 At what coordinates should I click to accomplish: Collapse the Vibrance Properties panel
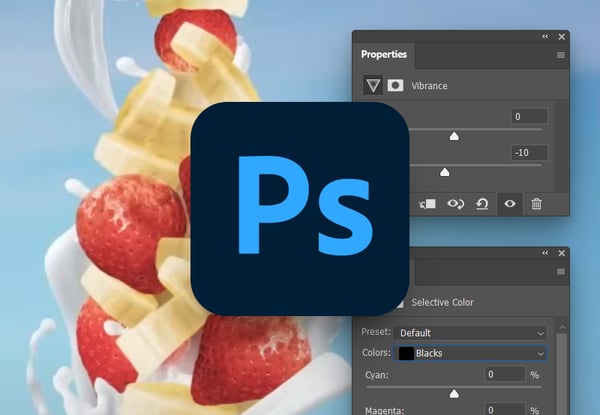[545, 36]
